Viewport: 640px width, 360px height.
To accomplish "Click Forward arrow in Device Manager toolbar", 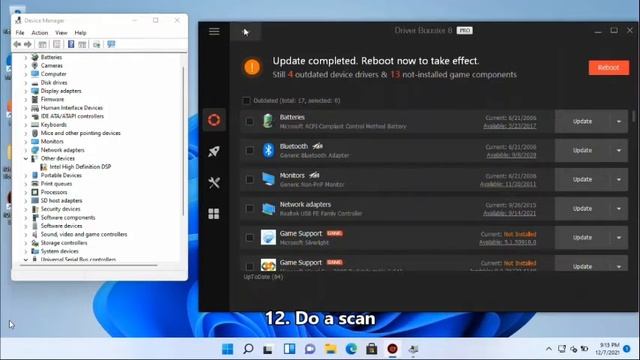I will pyautogui.click(x=28, y=44).
